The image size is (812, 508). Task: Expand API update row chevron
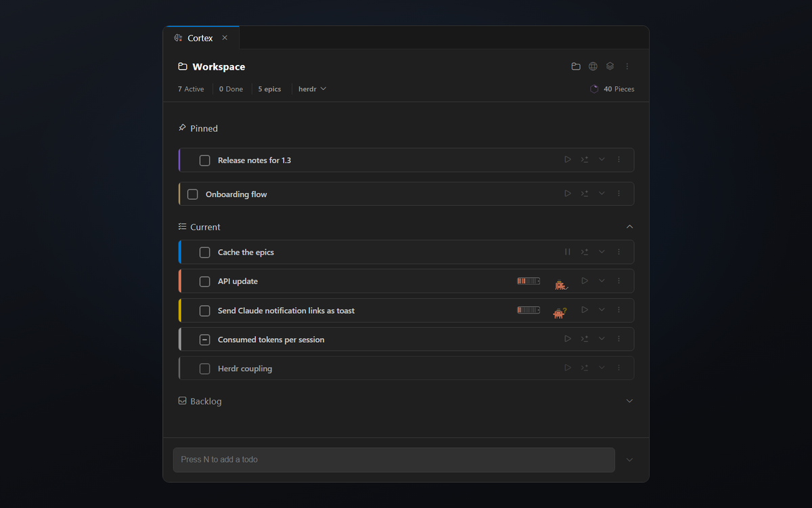tap(602, 280)
